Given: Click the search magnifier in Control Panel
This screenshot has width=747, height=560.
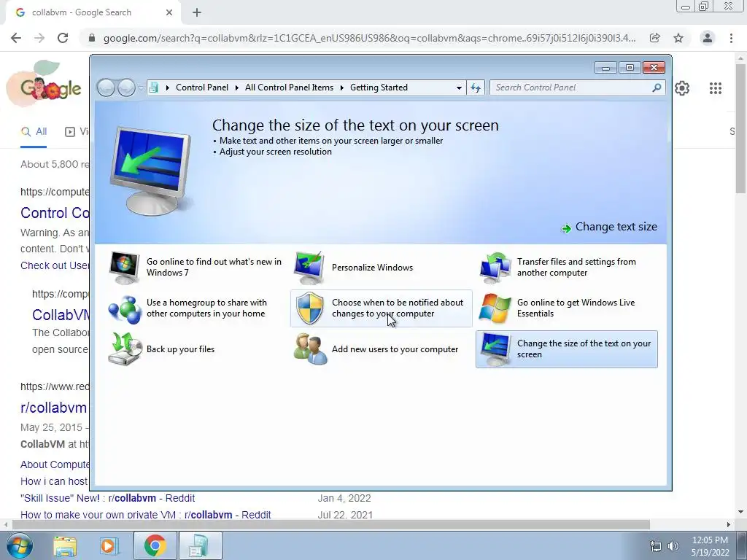Looking at the screenshot, I should pos(657,87).
